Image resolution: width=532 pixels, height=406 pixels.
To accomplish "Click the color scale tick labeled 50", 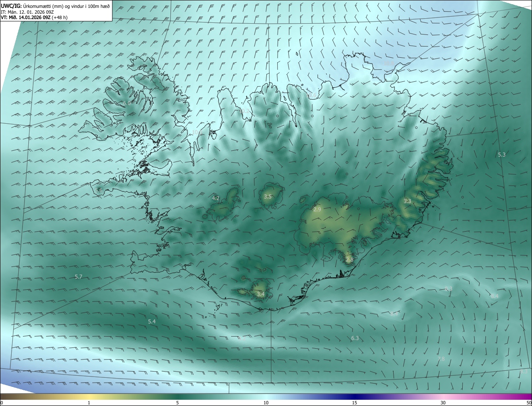I will pyautogui.click(x=529, y=403).
